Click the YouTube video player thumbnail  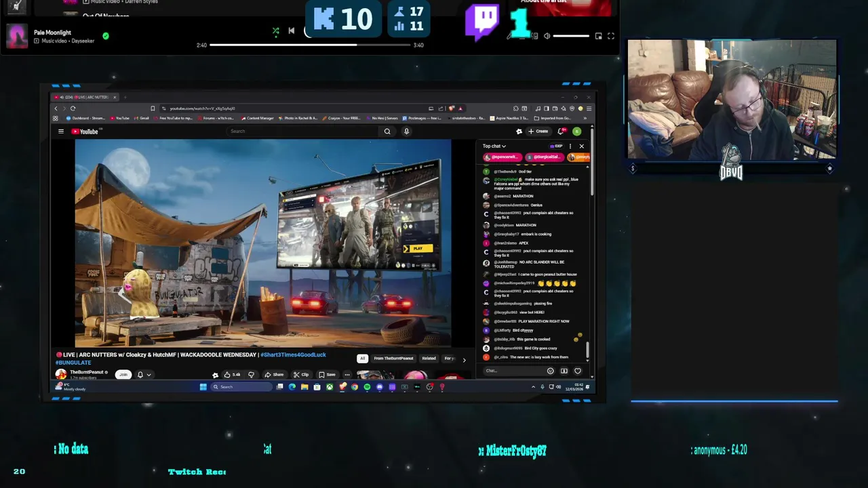[263, 243]
